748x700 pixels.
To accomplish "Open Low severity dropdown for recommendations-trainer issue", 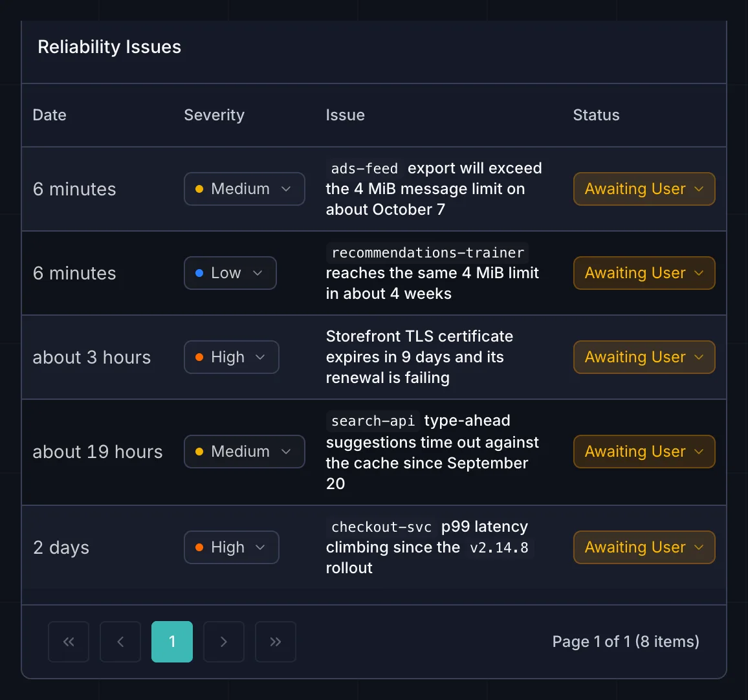I will pyautogui.click(x=230, y=273).
